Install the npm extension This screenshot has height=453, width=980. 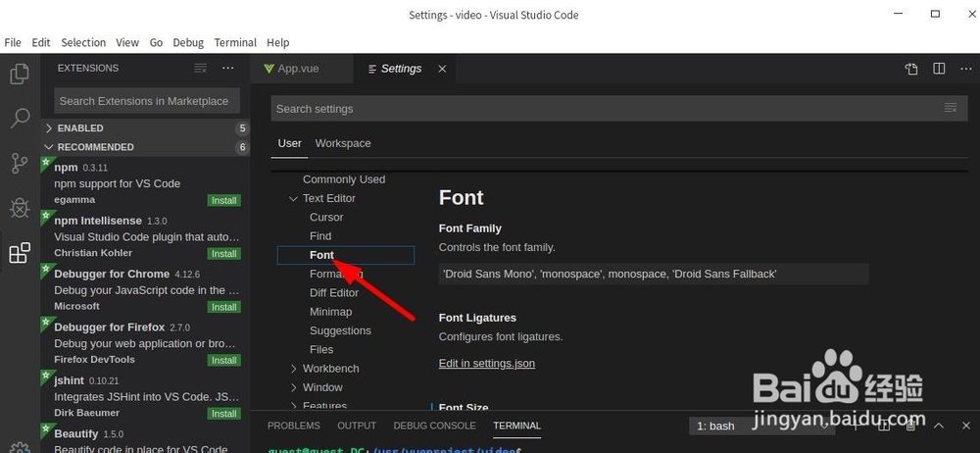pos(223,201)
